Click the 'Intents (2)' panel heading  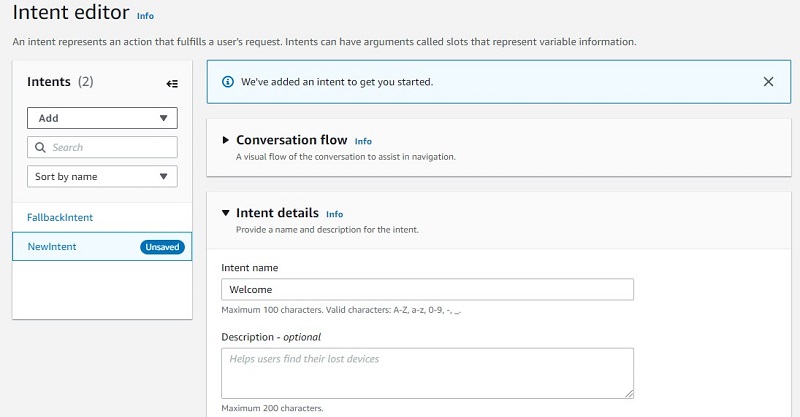click(x=60, y=82)
